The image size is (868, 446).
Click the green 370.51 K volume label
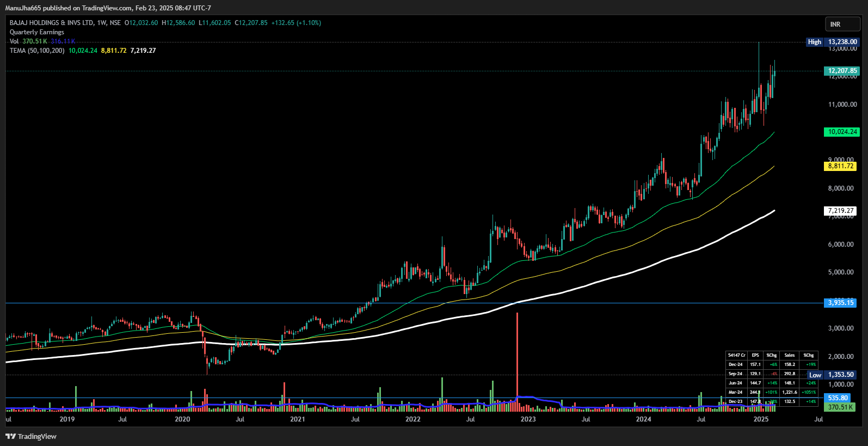(840, 407)
